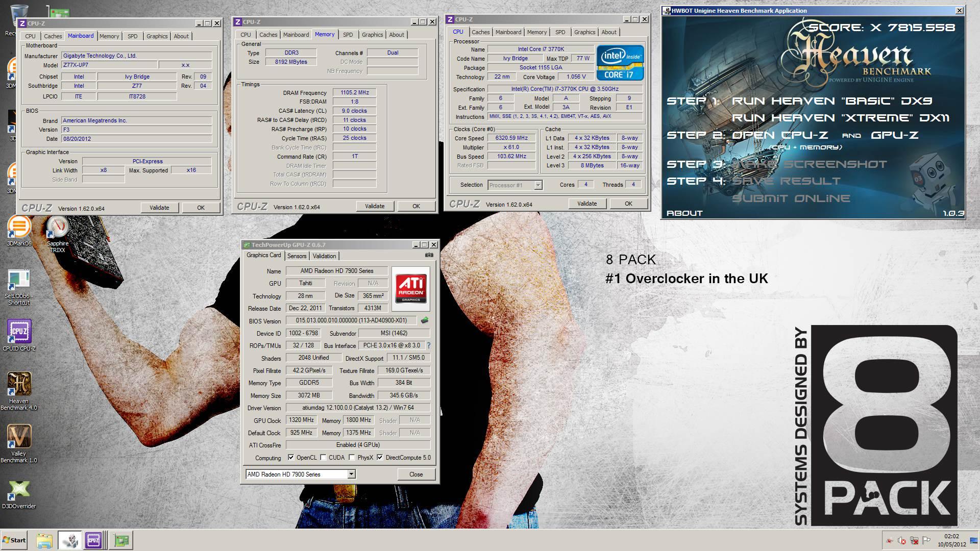This screenshot has height=551, width=980.
Task: Click the Close button in GPU-Z
Action: 416,474
